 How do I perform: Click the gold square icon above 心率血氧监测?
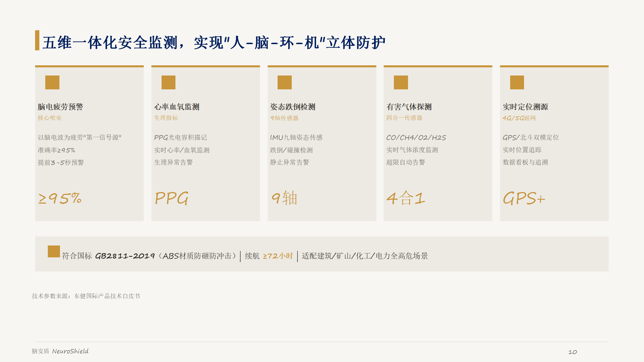click(x=168, y=82)
